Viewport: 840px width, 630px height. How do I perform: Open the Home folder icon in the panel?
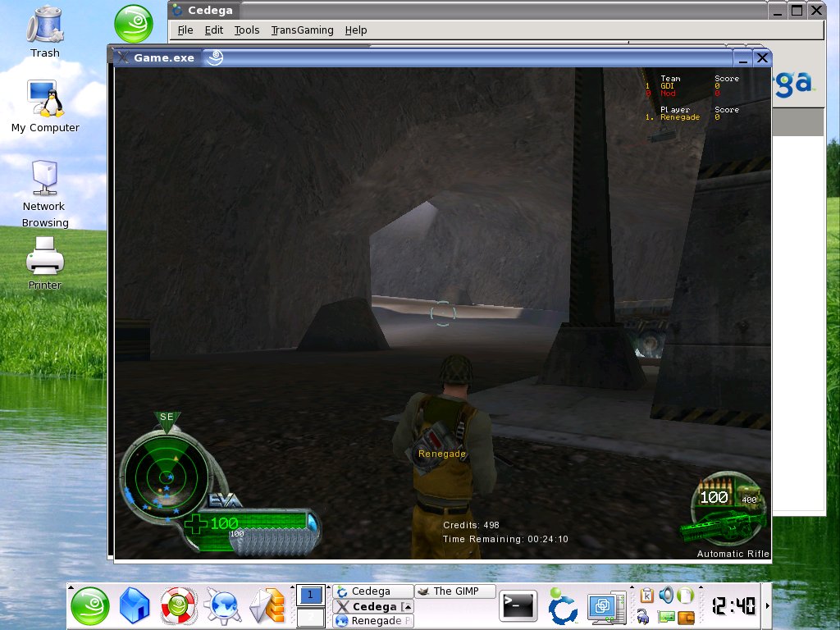[x=134, y=607]
